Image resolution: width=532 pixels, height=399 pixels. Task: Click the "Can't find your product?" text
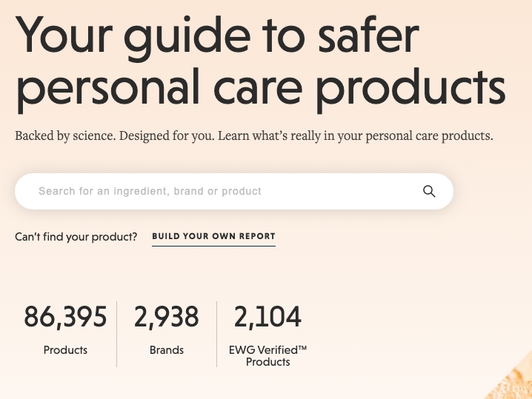[x=76, y=237]
